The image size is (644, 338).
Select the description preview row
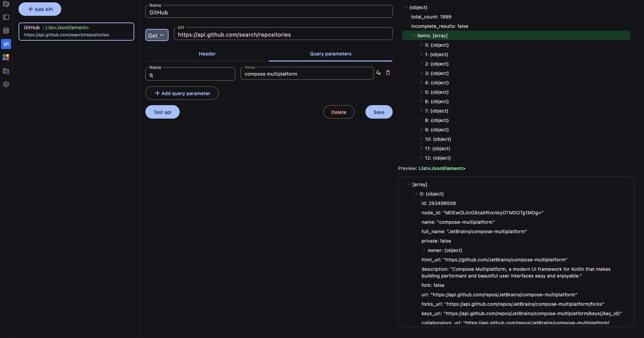516,272
